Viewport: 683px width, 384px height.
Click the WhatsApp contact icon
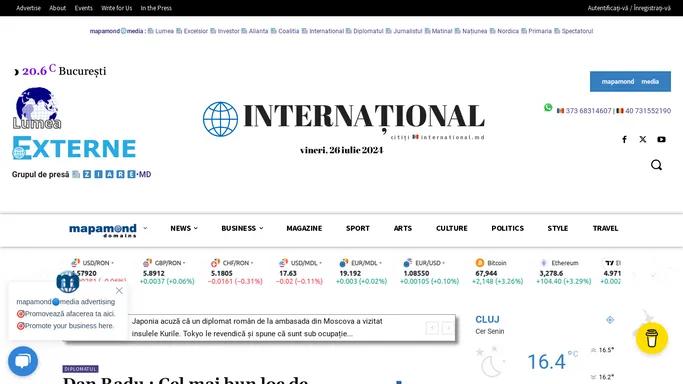(548, 108)
